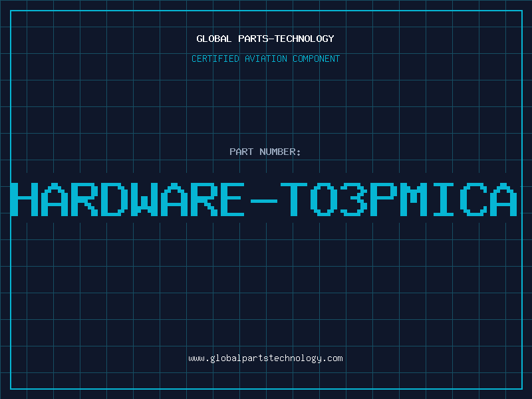532x399 pixels.
Task: Select the word CERTIFIED in the subtitle
Action: pyautogui.click(x=215, y=59)
